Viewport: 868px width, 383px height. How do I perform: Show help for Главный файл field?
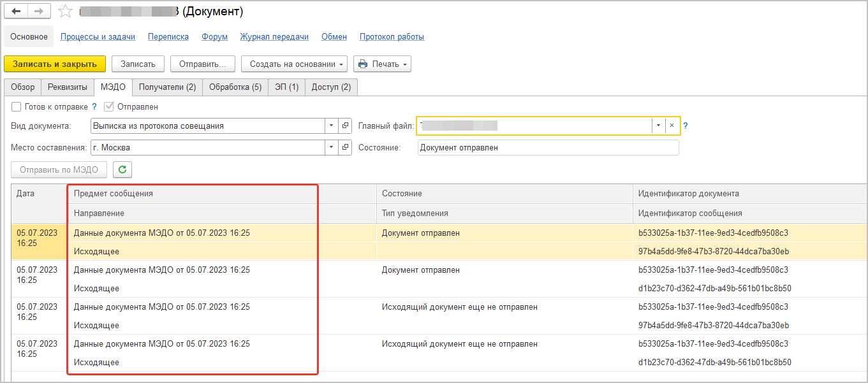click(x=686, y=126)
